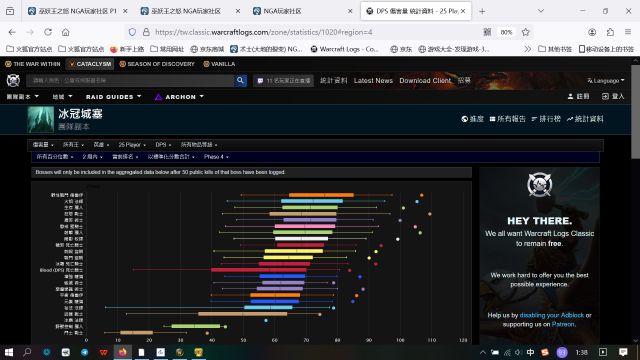Click the search characters input field
Image resolution: width=640 pixels, height=360 pixels.
[x=131, y=80]
